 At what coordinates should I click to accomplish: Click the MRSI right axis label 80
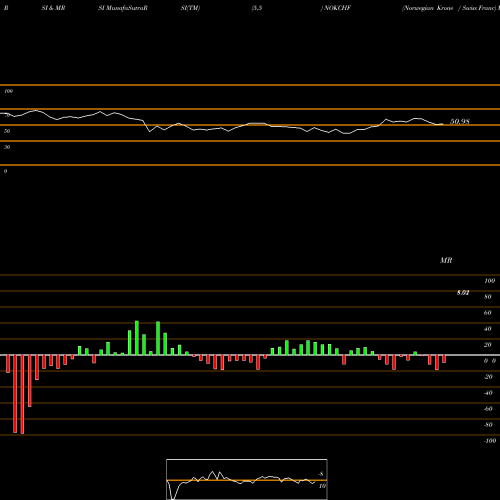pos(488,297)
